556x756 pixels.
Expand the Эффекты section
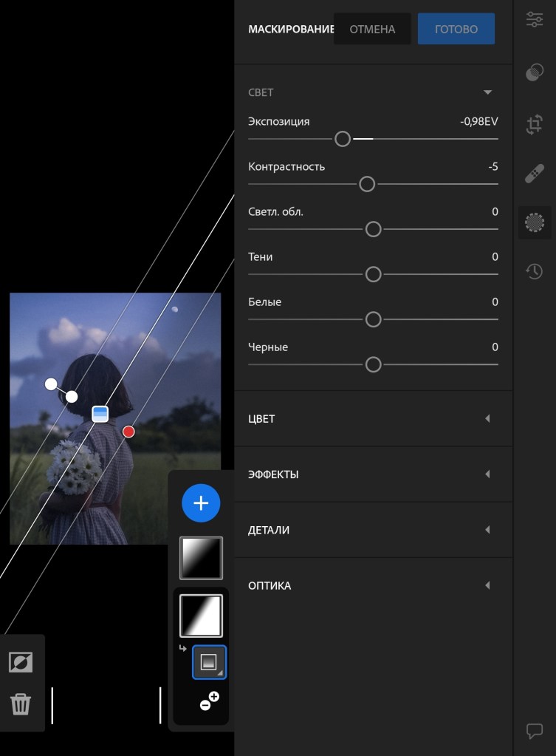(487, 474)
